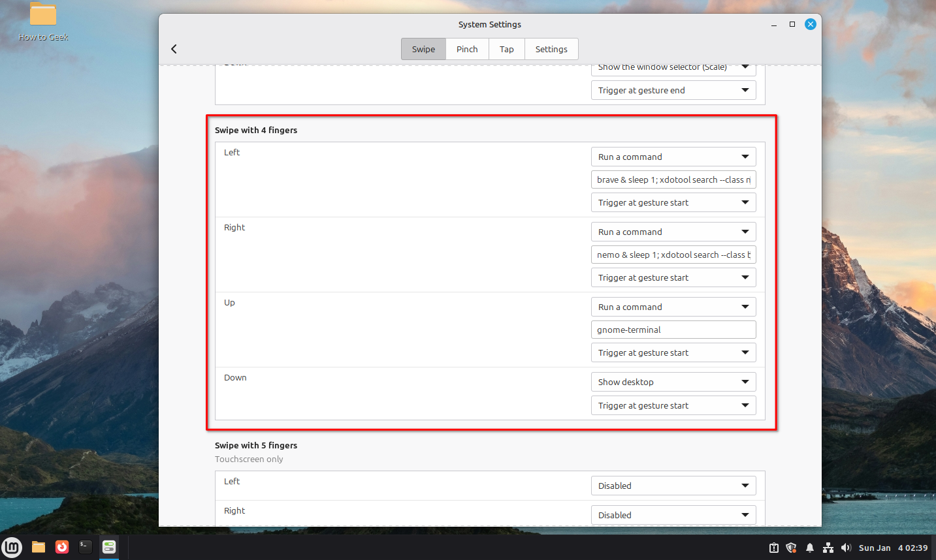
Task: Open the 'Show desktop' dropdown for Down swipe
Action: pyautogui.click(x=673, y=382)
